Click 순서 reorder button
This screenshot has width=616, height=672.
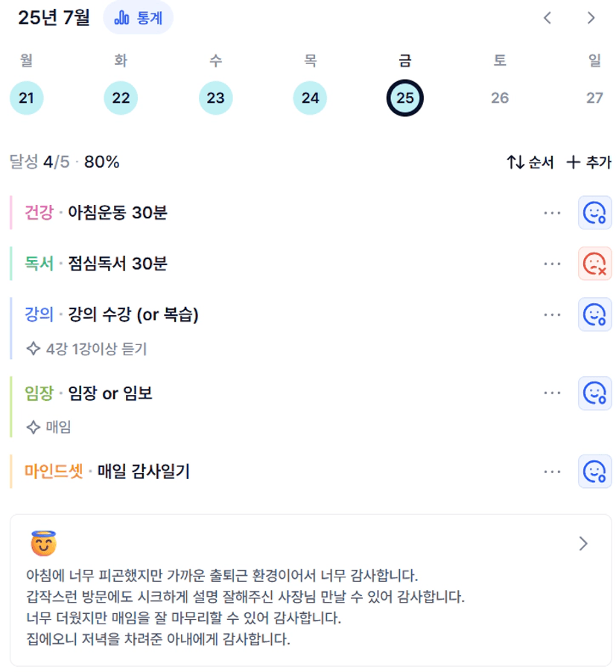(x=530, y=162)
